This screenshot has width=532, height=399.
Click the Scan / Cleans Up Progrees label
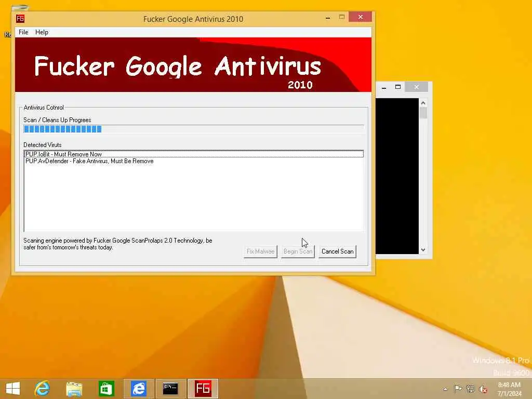(x=57, y=120)
